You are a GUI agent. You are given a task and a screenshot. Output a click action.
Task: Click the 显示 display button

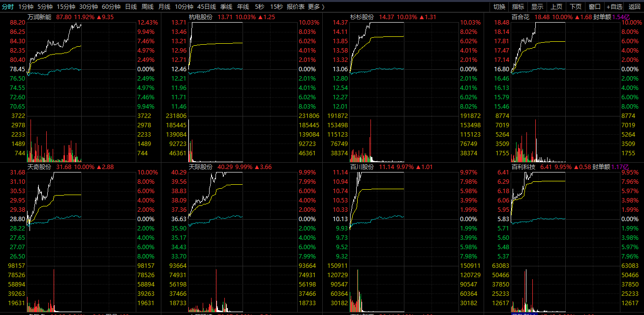click(x=537, y=7)
